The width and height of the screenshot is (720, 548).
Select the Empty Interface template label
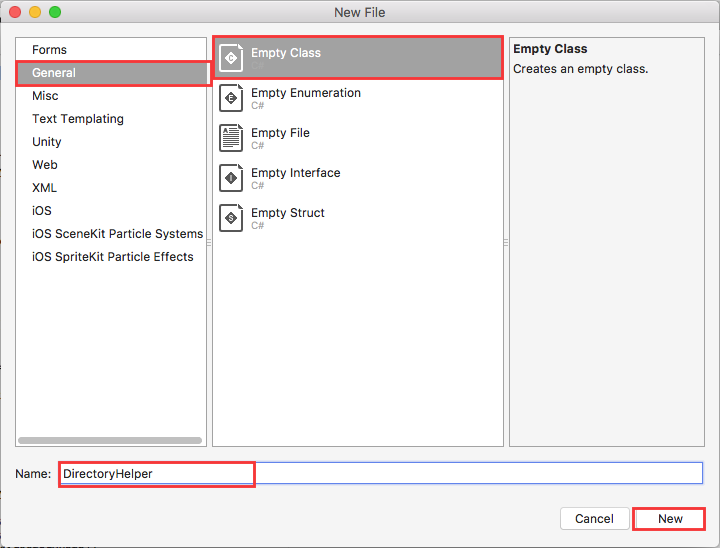point(295,173)
